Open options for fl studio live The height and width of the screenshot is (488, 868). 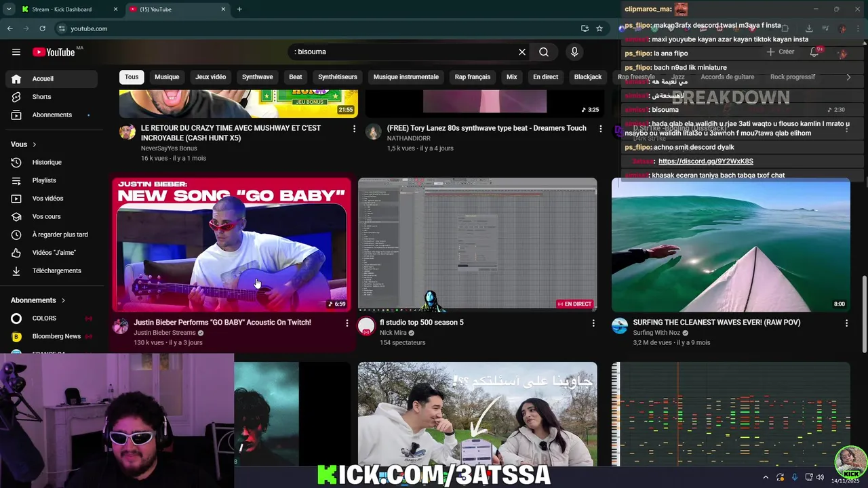593,323
